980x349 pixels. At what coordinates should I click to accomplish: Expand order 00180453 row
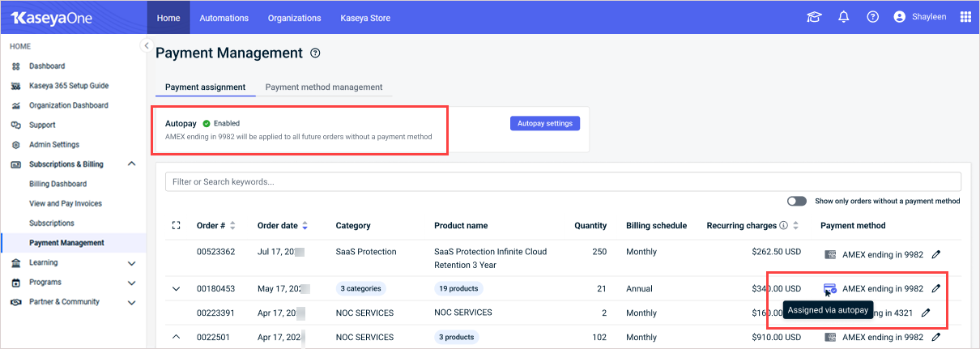tap(176, 288)
